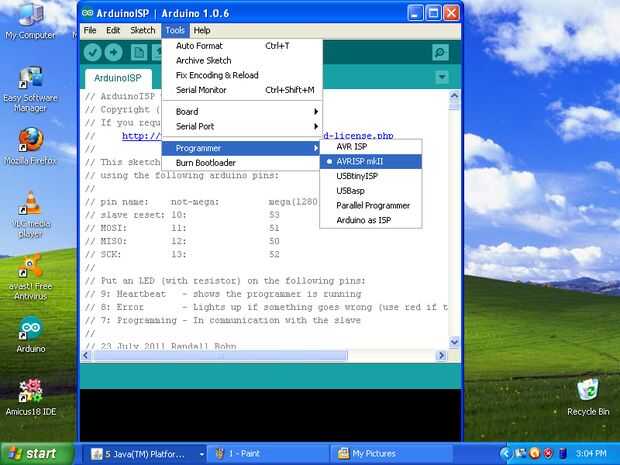620x465 pixels.
Task: Expand hidden tray icons chevron
Action: [x=505, y=453]
